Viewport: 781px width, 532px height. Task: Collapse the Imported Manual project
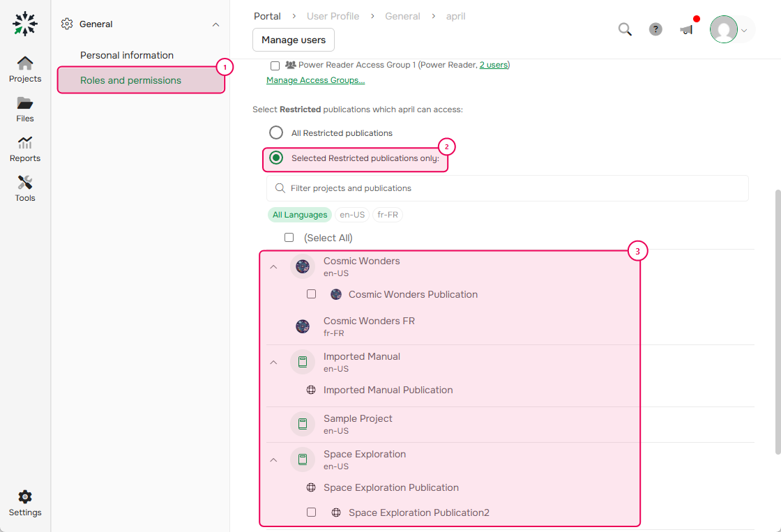point(273,363)
